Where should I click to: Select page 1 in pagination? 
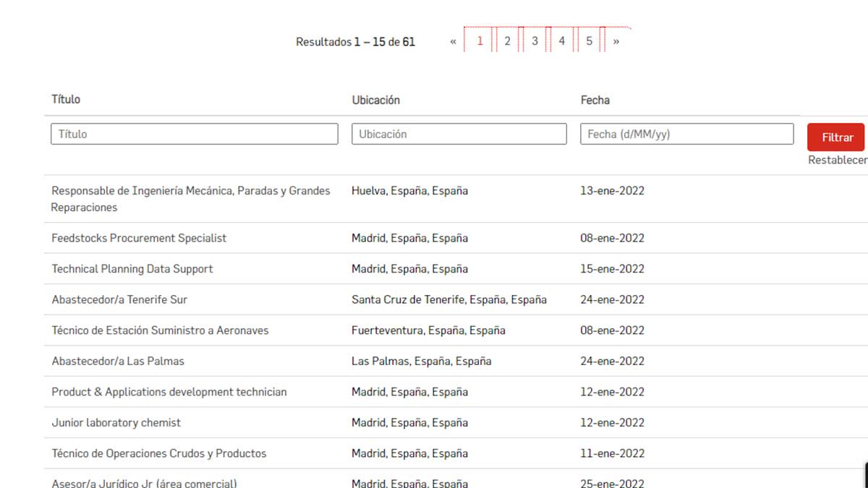pos(480,41)
